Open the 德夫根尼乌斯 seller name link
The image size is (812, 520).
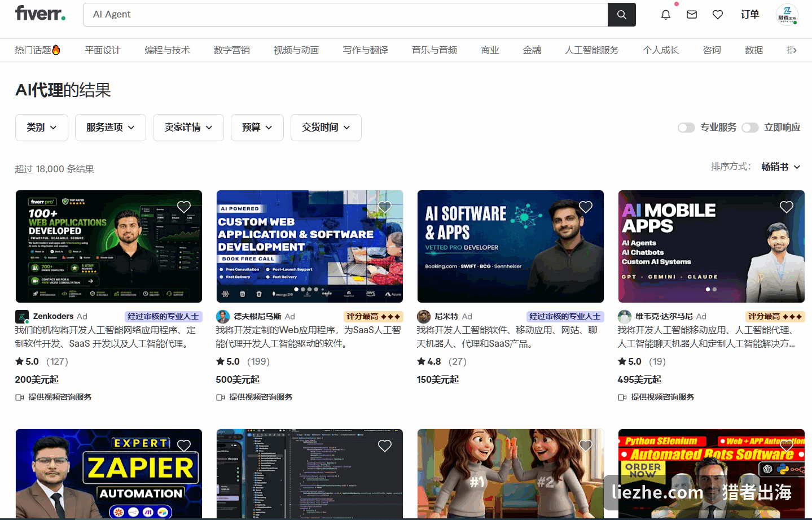257,317
